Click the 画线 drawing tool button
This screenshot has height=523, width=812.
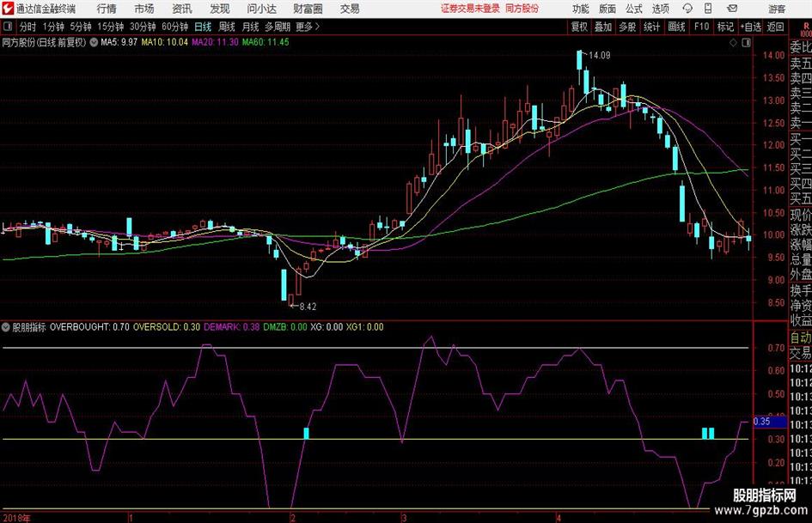pos(676,27)
